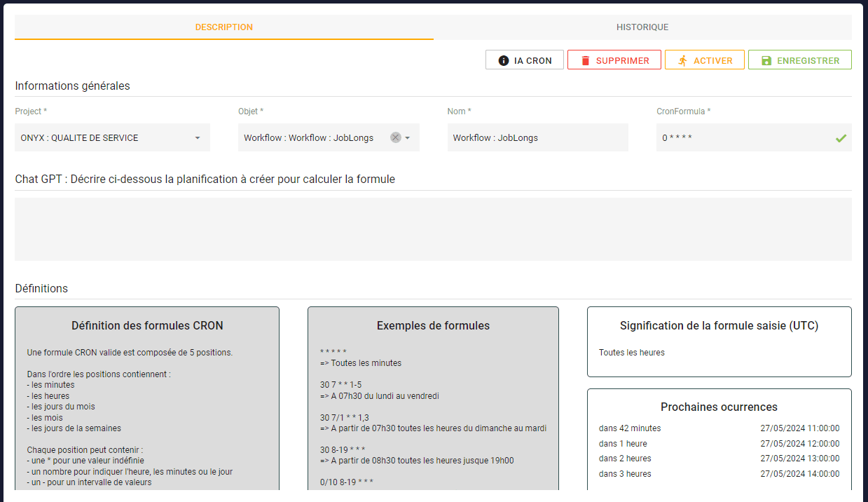Click the '27/05/2024 12:00:00' date

[800, 443]
